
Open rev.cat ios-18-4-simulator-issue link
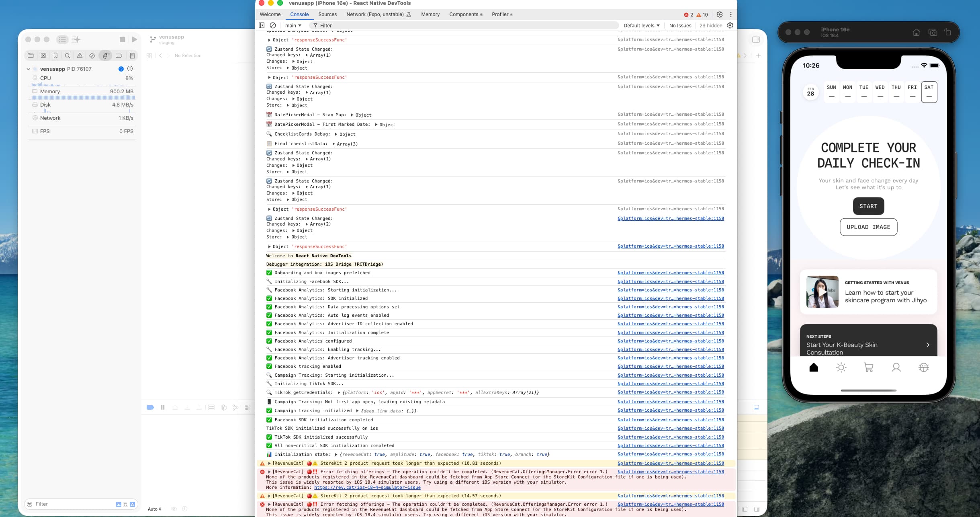coord(367,487)
